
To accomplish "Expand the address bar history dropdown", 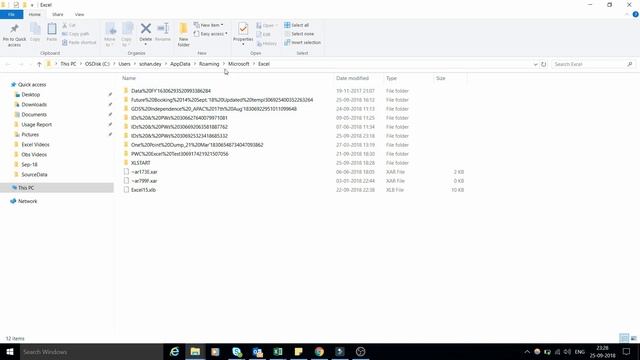I will coord(535,64).
